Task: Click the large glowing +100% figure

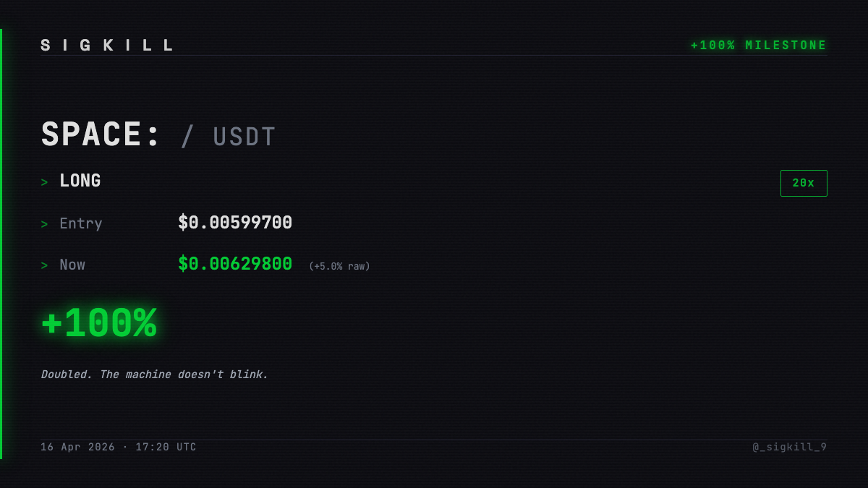Action: (x=99, y=323)
